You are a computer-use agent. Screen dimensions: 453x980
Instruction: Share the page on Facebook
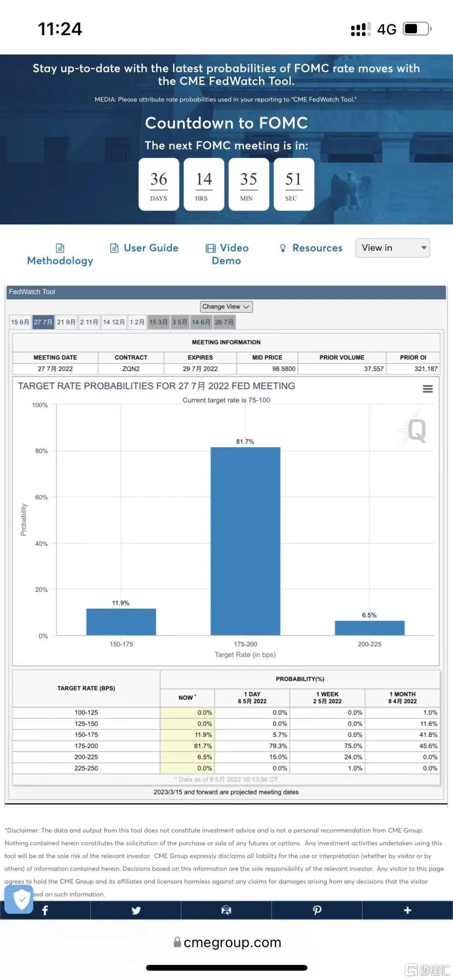45,910
